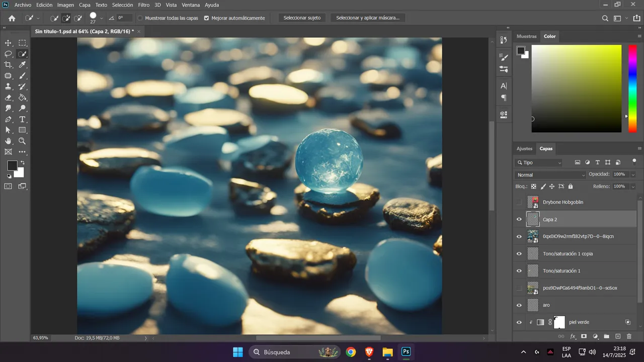Image resolution: width=644 pixels, height=362 pixels.
Task: Select the Crop tool
Action: [x=9, y=65]
